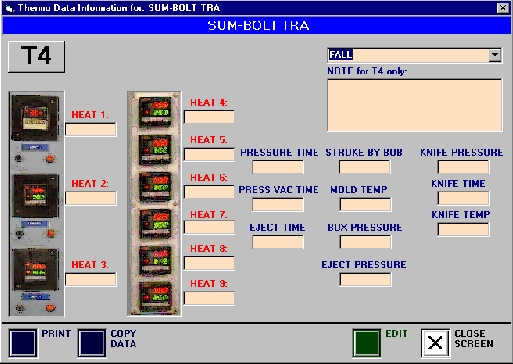This screenshot has height=364, width=513.
Task: Click the HEAT 4 controller photo
Action: pyautogui.click(x=155, y=112)
